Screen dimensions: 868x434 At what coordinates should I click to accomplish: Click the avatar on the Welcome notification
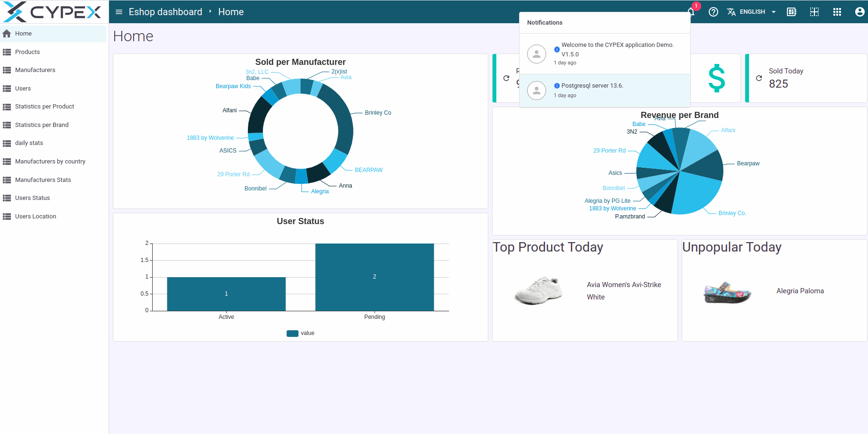coord(537,54)
